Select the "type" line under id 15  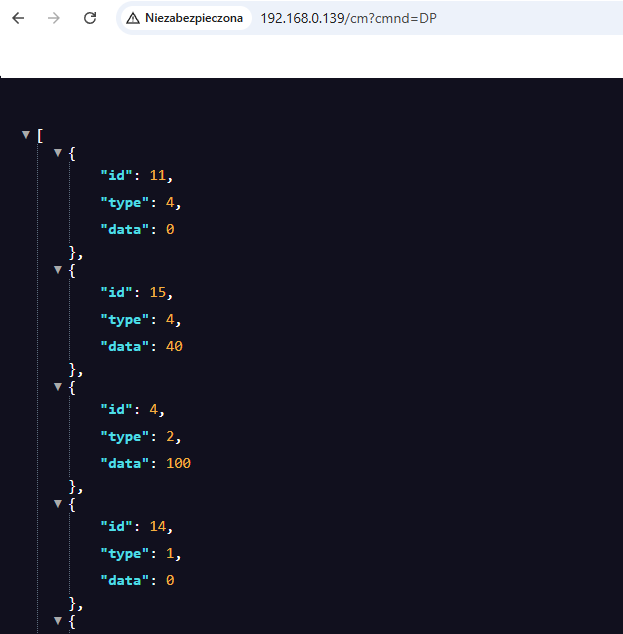pos(141,320)
